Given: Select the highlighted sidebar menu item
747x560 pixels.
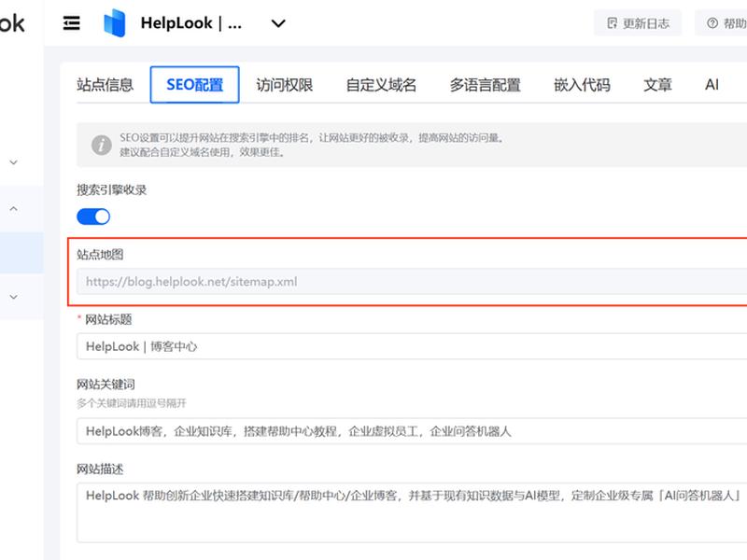Looking at the screenshot, I should [21, 253].
